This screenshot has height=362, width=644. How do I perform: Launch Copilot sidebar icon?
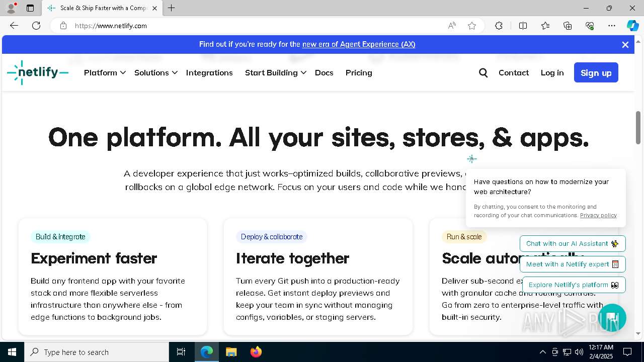point(632,26)
